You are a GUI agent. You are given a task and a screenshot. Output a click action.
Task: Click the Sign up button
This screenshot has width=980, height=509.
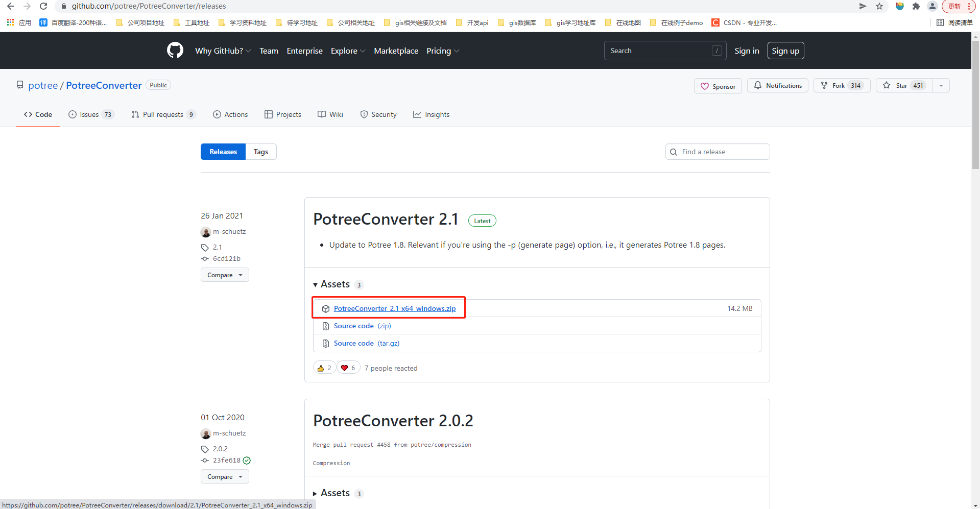(x=785, y=51)
